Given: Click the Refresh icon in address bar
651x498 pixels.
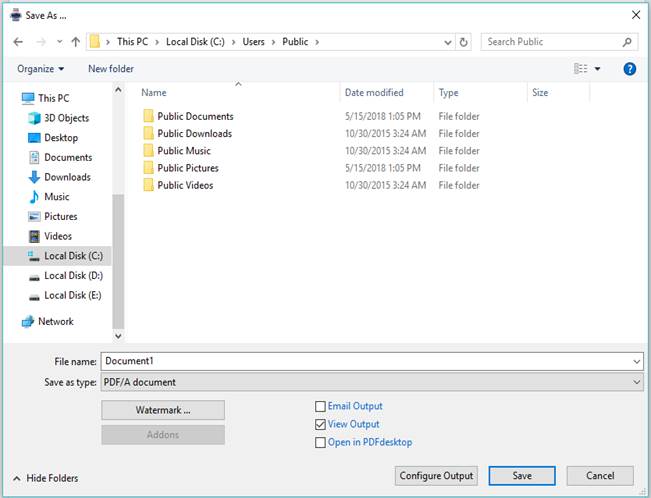Looking at the screenshot, I should [463, 42].
